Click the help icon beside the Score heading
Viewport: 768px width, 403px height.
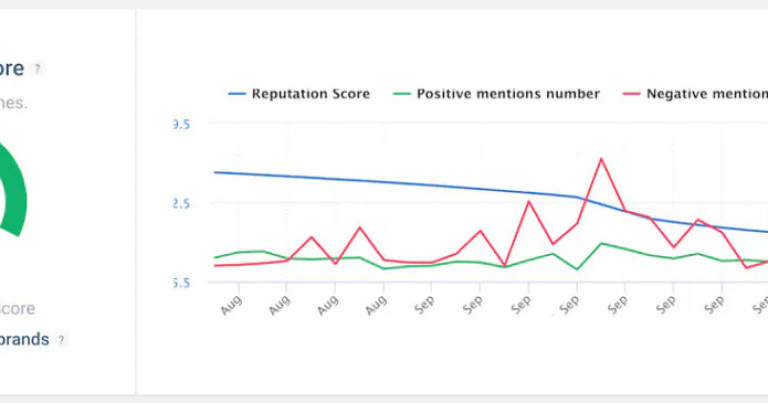[x=38, y=69]
